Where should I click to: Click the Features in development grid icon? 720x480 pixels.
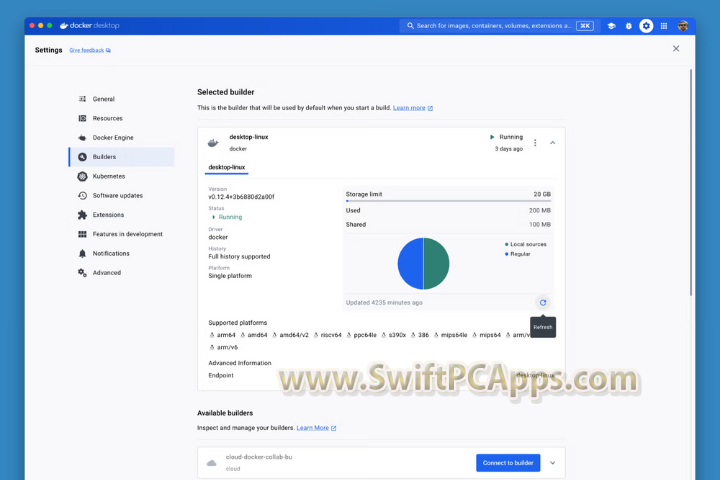[82, 234]
